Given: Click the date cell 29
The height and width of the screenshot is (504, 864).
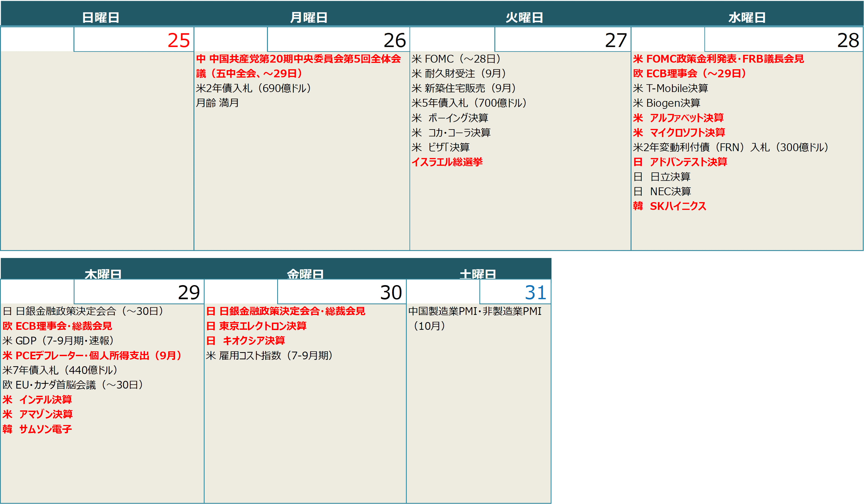Looking at the screenshot, I should [x=139, y=292].
